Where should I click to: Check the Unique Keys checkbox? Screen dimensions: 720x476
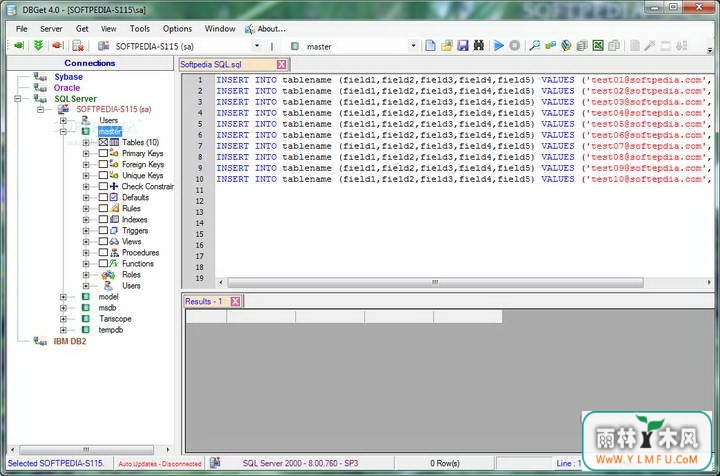point(103,175)
